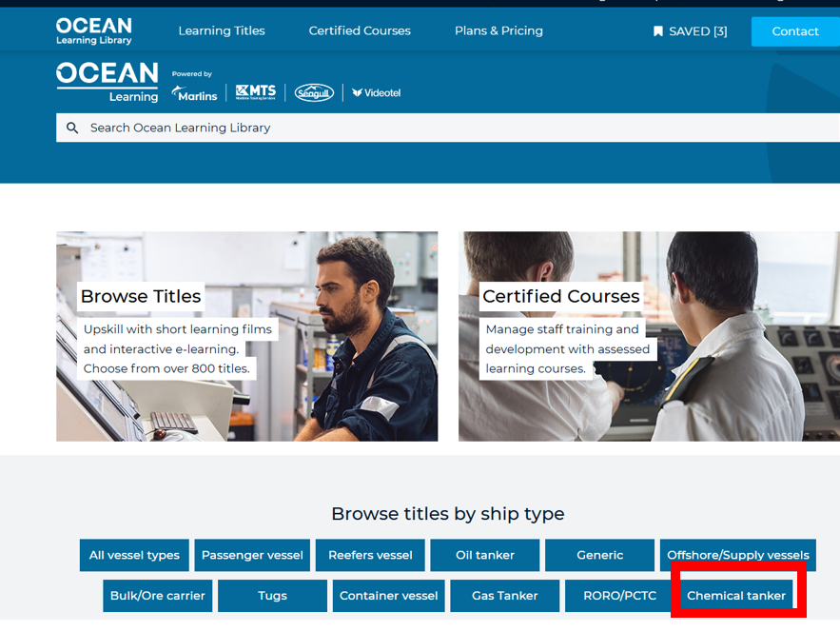Select the Marlins partner logo
Screen dimensions: 840x632
coord(194,92)
